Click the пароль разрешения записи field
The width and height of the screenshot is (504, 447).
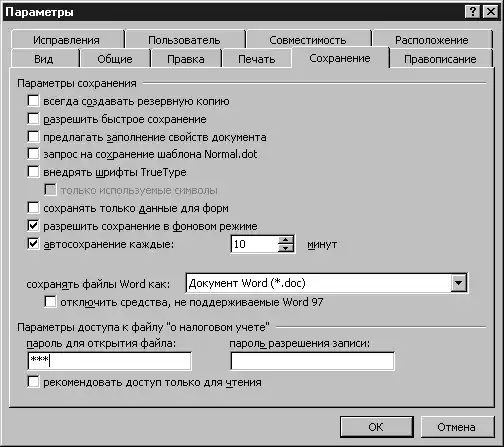(x=312, y=361)
